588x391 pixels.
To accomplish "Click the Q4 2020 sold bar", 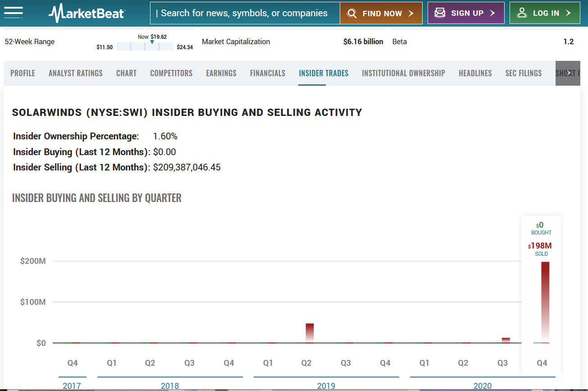I will 545,302.
